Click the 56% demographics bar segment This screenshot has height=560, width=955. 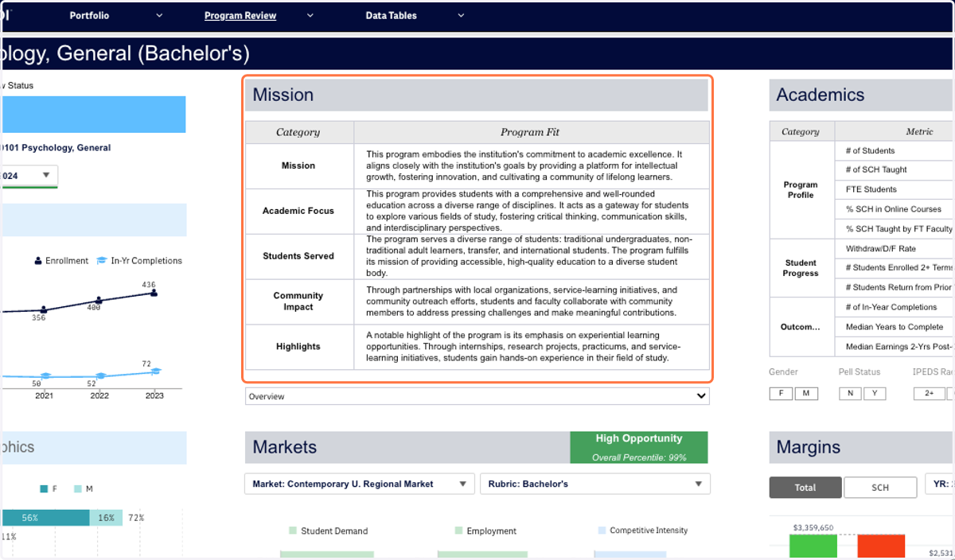45,518
